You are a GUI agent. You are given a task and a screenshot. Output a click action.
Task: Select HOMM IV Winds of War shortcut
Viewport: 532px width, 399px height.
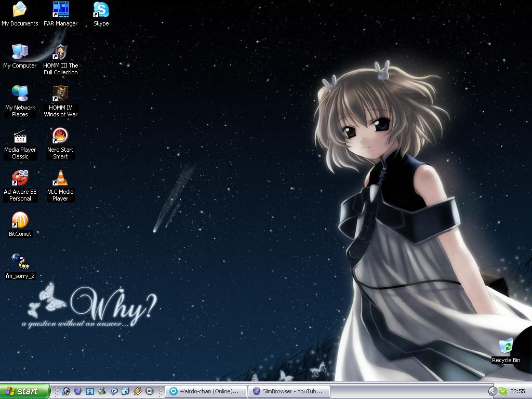point(60,101)
